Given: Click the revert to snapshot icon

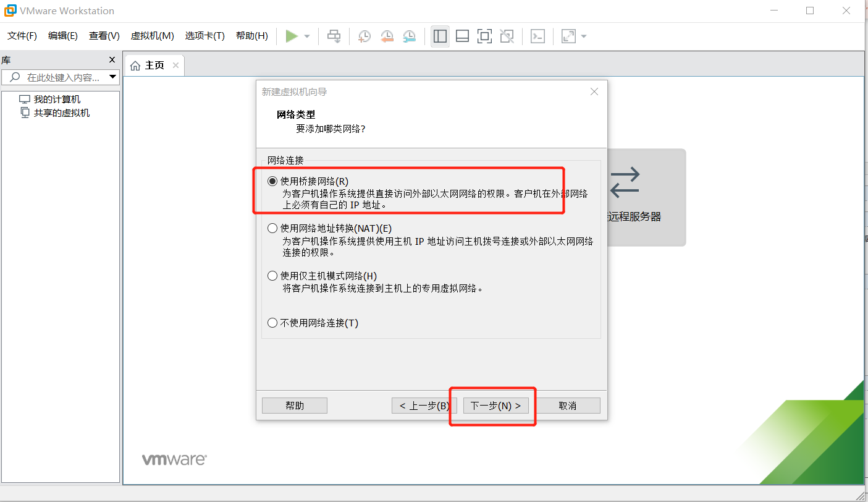Looking at the screenshot, I should click(x=387, y=36).
